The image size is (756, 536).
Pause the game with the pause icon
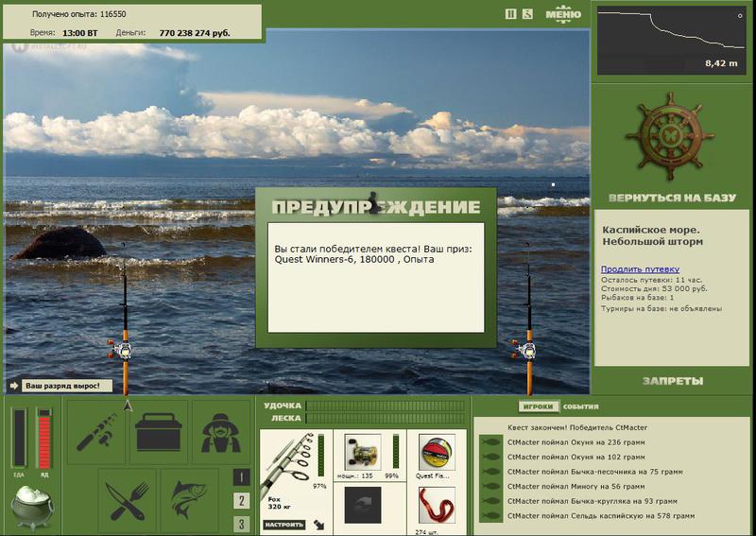click(x=510, y=14)
